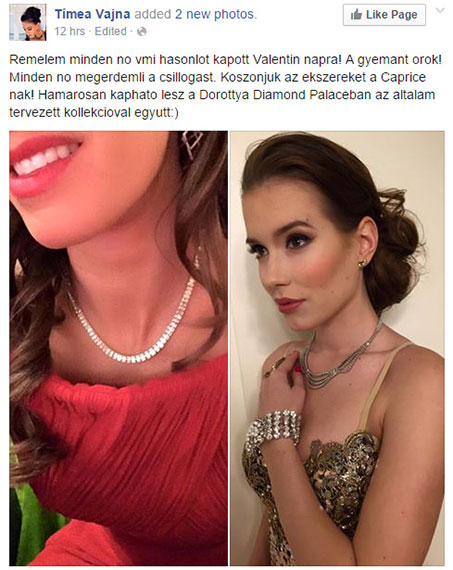Open Timea Vajna's profile picture thumbnail
The height and width of the screenshot is (570, 453).
tap(28, 22)
